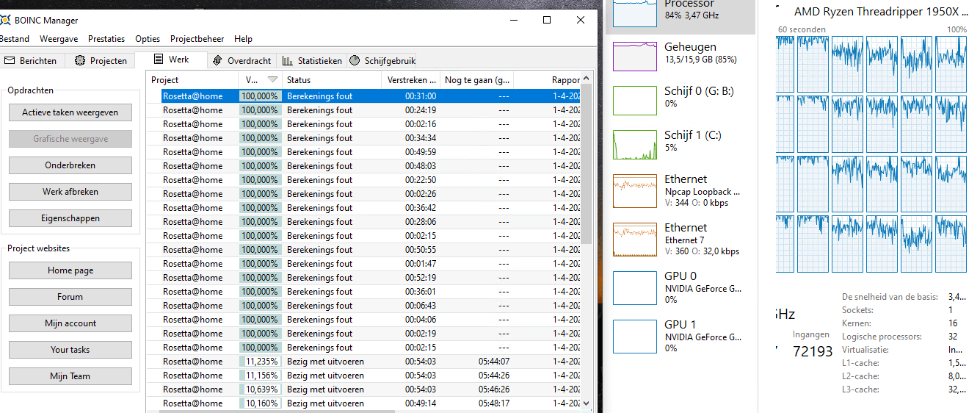Click the bar chart icon on Statistieken tab
980x413 pixels.
pos(288,61)
